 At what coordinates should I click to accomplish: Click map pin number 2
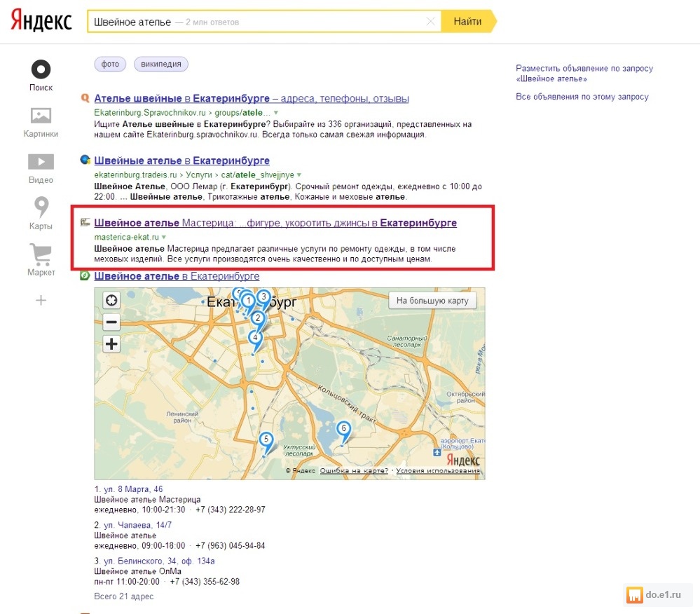(258, 320)
